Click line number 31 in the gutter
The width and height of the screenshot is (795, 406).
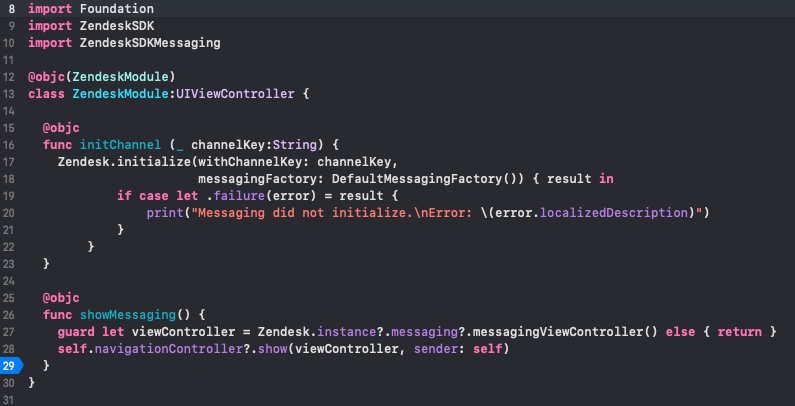click(9, 399)
